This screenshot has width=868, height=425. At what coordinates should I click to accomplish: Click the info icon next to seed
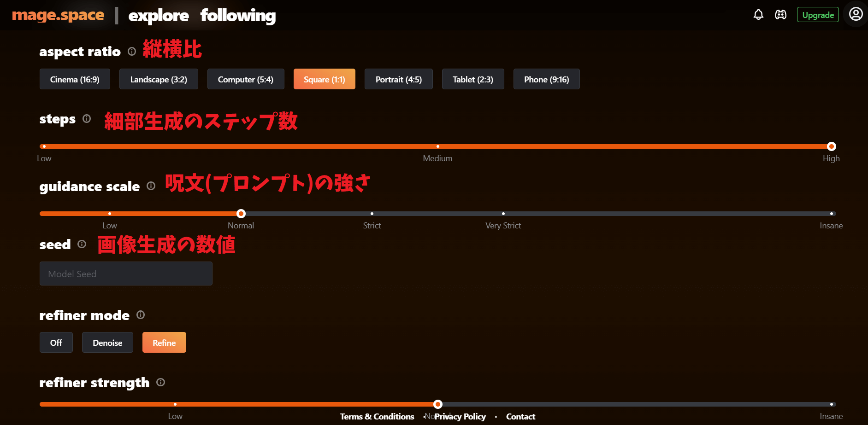coord(82,244)
